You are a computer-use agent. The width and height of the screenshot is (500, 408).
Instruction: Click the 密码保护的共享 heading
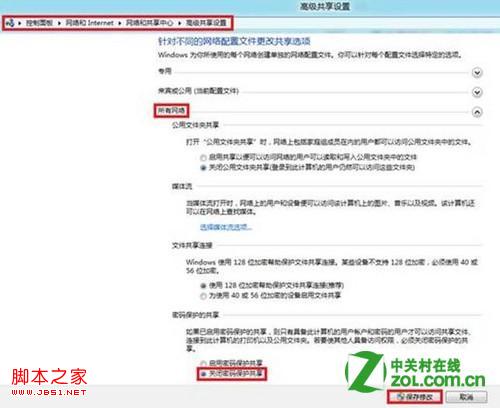(195, 315)
